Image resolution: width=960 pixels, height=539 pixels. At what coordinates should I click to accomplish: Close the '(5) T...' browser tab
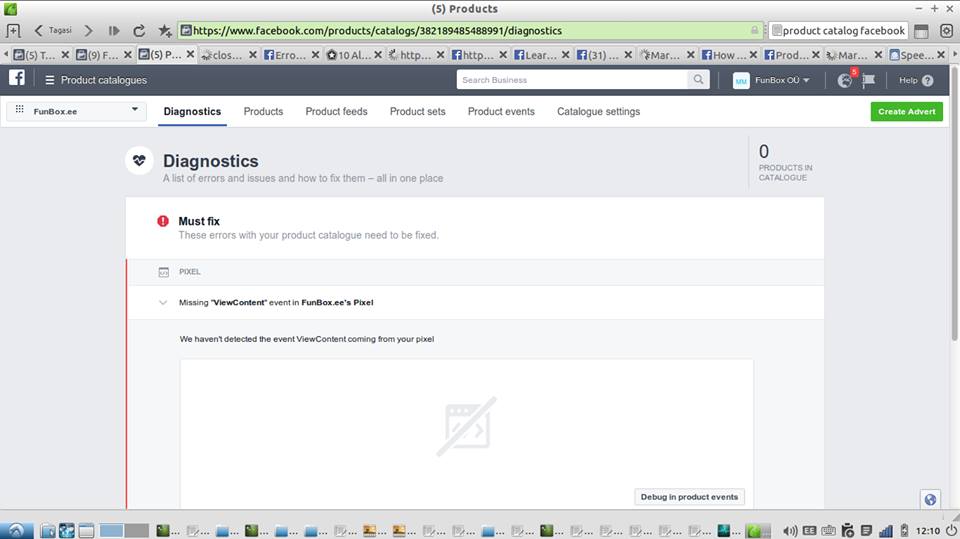pos(65,55)
